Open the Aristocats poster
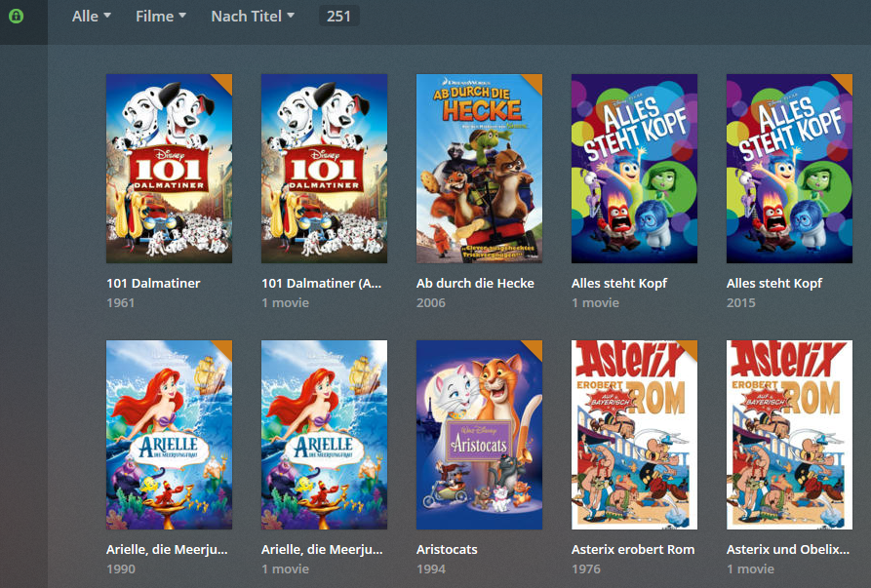The height and width of the screenshot is (588, 871). 479,435
